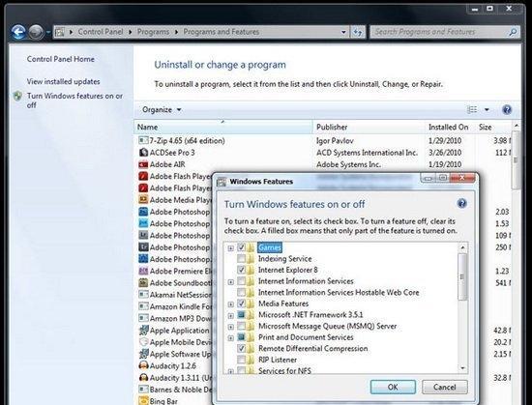
Task: Check the Indexing Service checkbox
Action: click(x=241, y=259)
